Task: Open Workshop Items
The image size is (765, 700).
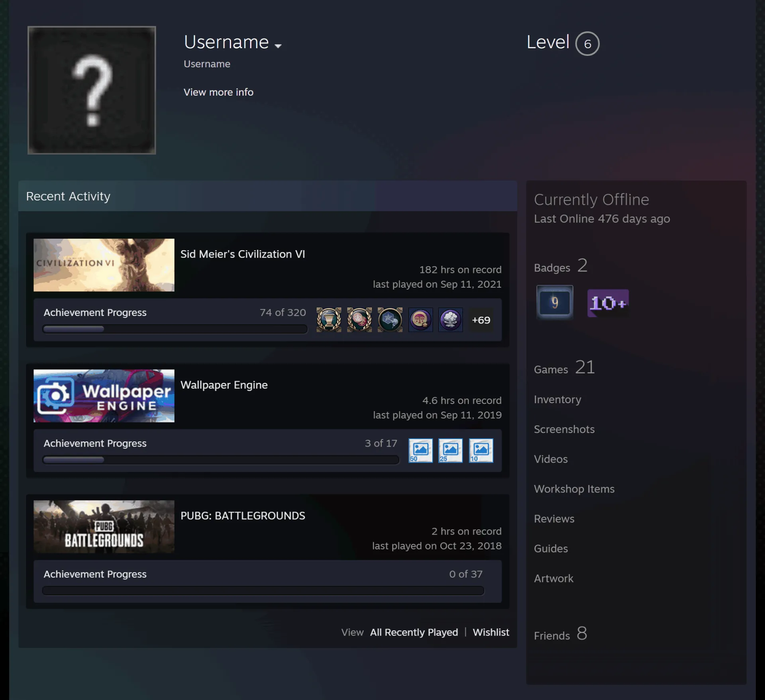Action: pyautogui.click(x=574, y=489)
